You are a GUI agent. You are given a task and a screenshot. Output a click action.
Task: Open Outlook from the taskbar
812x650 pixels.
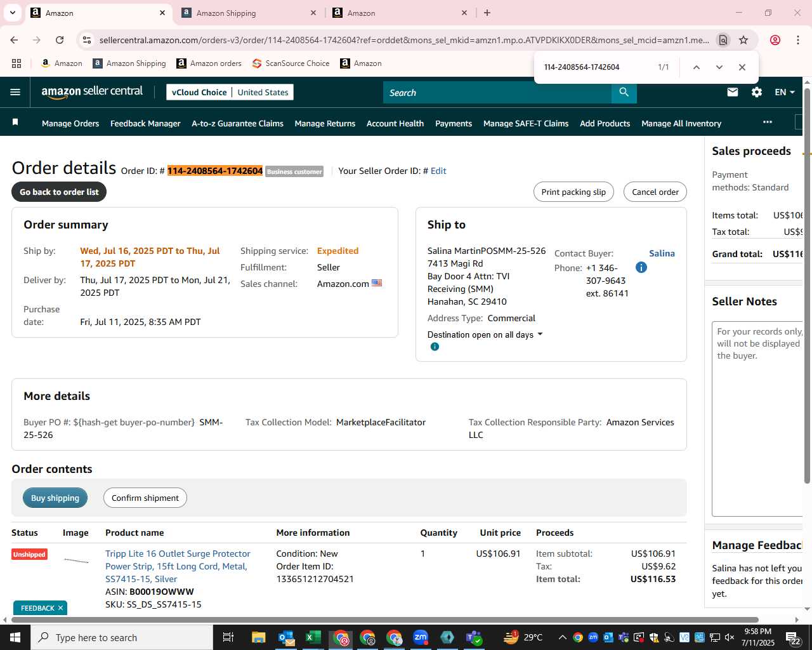[x=286, y=637]
